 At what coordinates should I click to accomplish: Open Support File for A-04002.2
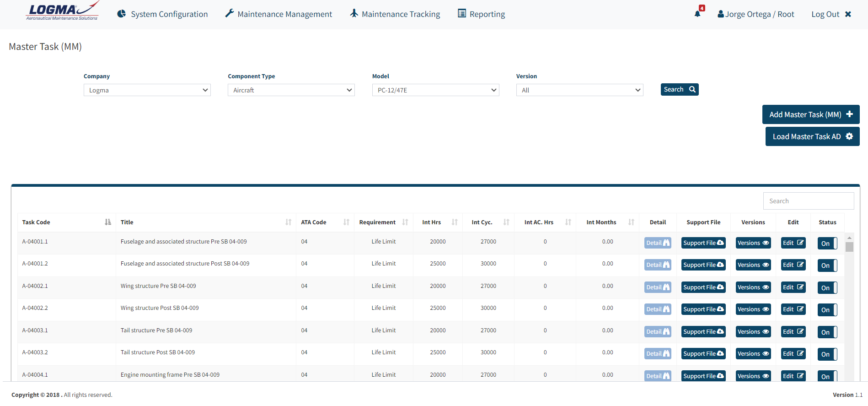[703, 309]
